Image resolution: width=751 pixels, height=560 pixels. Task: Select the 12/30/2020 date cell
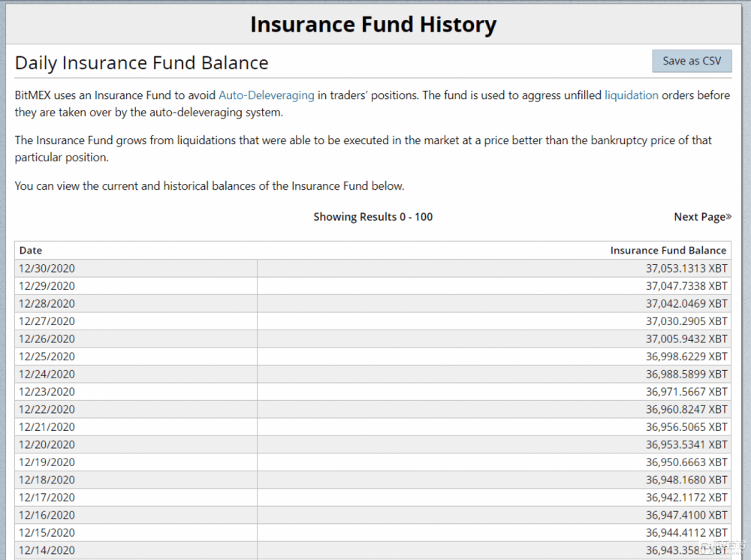[x=47, y=269]
